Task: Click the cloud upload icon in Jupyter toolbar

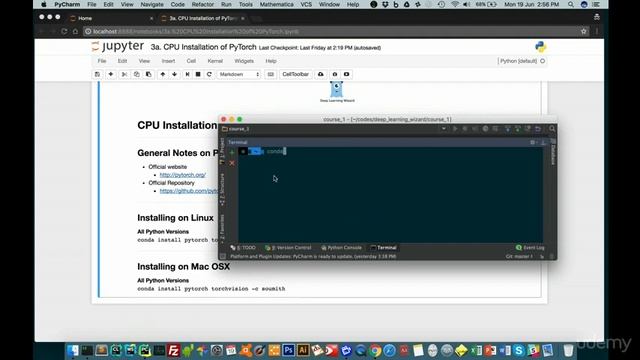Action: point(321,74)
